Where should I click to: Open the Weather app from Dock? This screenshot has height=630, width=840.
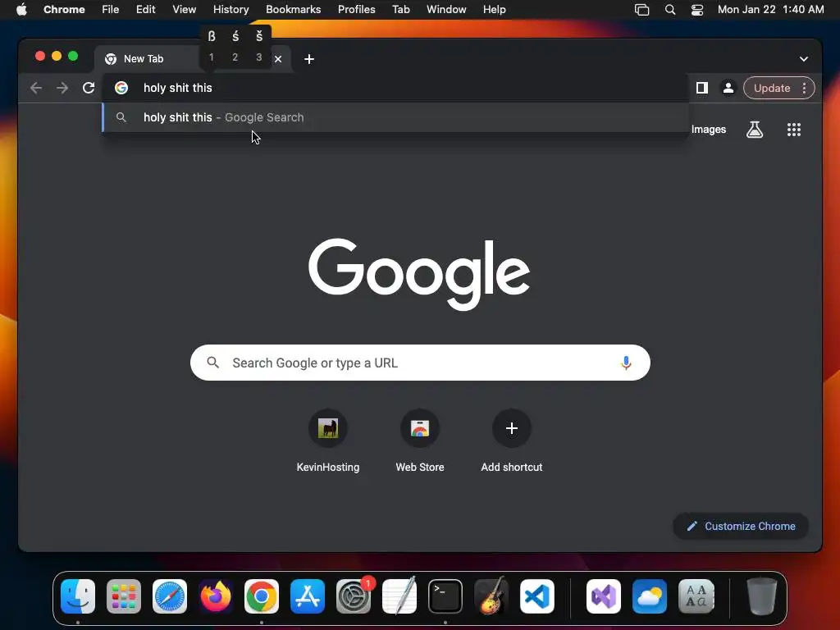(x=650, y=596)
